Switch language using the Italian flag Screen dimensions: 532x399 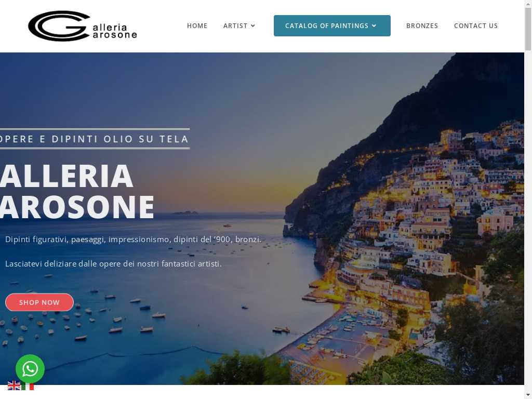tap(28, 387)
